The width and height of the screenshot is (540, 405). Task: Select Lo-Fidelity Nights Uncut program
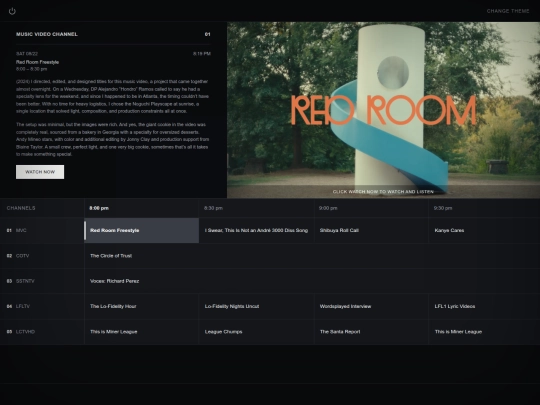(257, 307)
